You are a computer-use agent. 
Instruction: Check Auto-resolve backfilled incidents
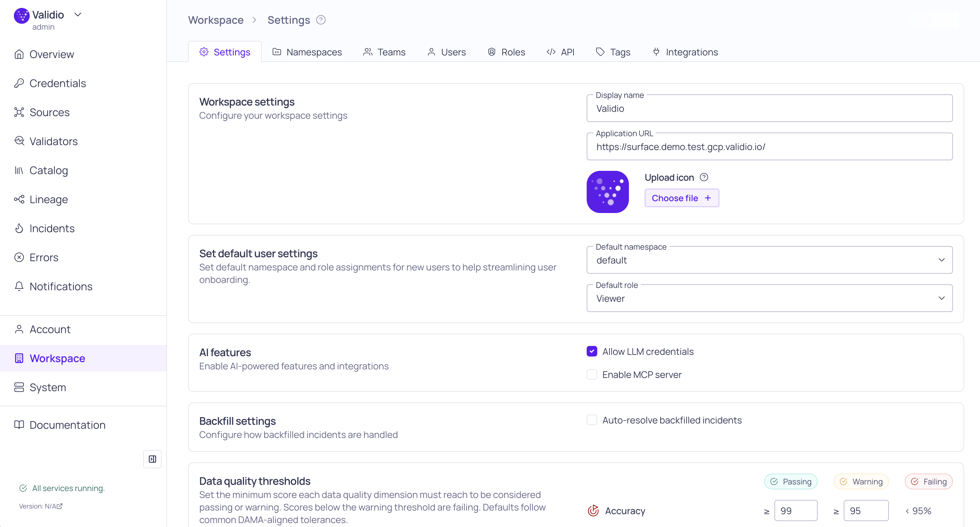point(592,420)
